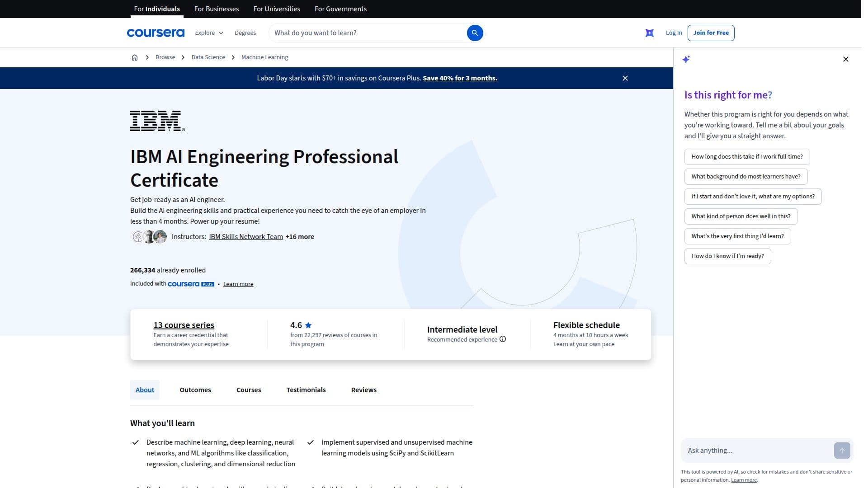The image size is (868, 488).
Task: Open the Browse breadcrumb
Action: tap(165, 57)
